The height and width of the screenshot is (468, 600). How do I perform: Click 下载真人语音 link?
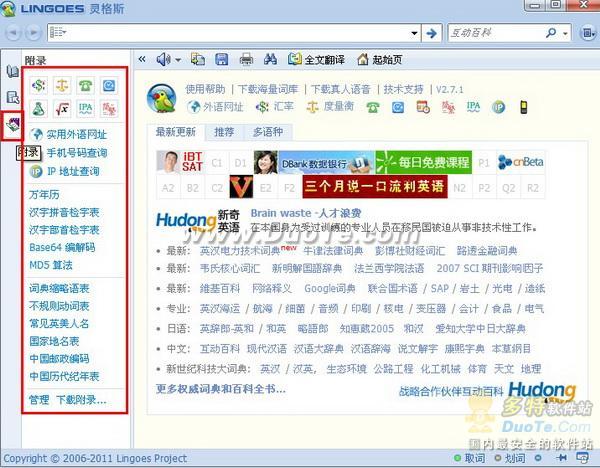(x=341, y=89)
